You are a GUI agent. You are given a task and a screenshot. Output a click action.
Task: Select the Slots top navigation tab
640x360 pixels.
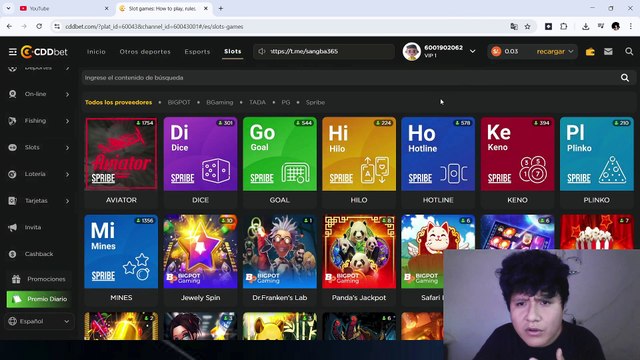pyautogui.click(x=233, y=51)
